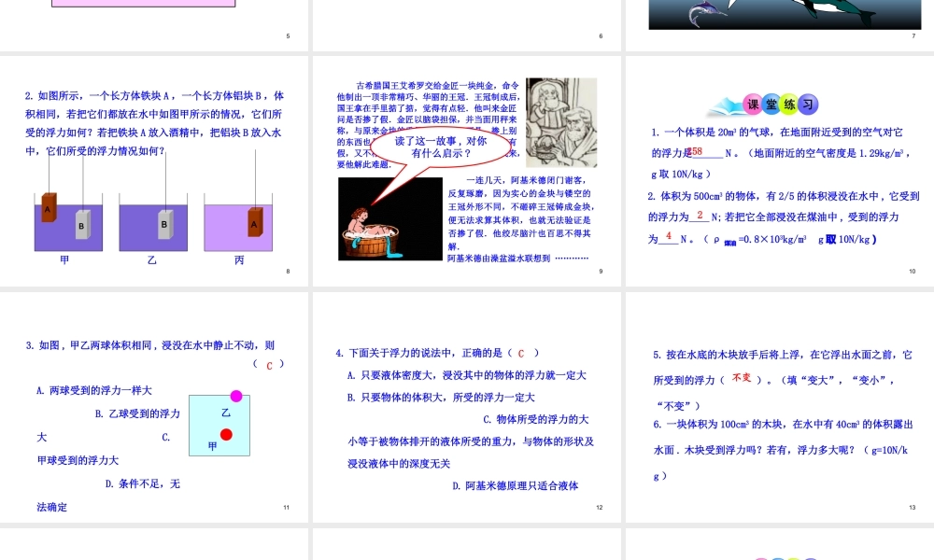Open slide 9 with the Archimedes story
The image size is (934, 560).
coord(466,171)
